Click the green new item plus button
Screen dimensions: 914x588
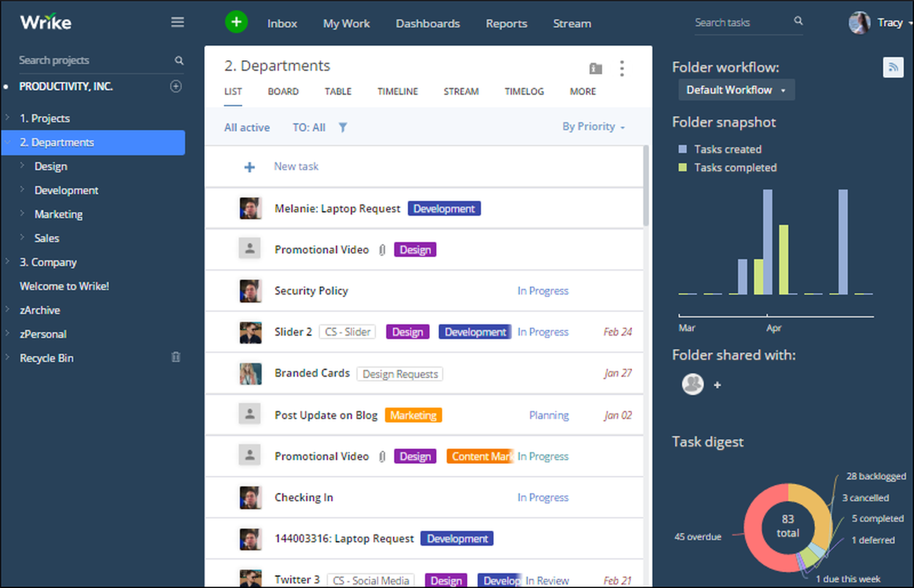(x=236, y=22)
